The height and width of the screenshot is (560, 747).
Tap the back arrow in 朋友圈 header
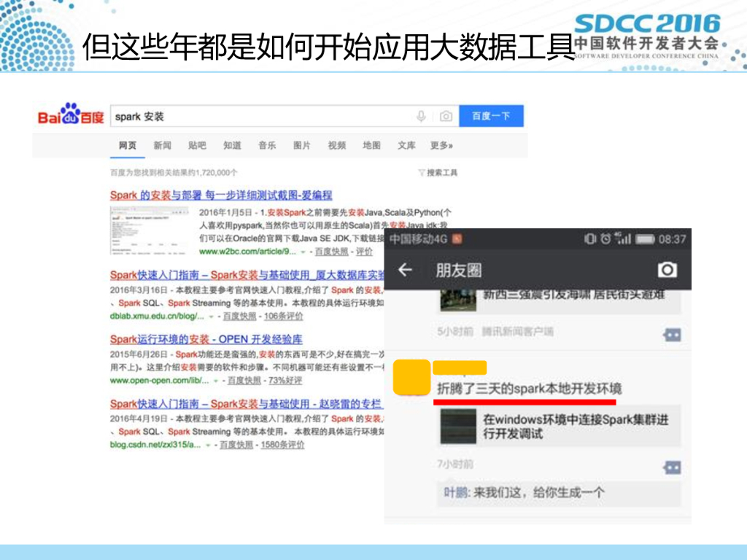coord(405,270)
